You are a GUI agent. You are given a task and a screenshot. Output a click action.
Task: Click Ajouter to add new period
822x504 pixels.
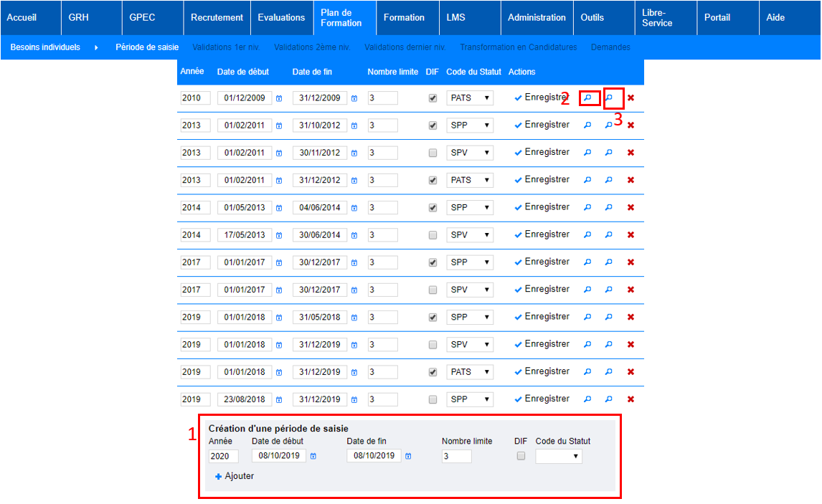235,476
